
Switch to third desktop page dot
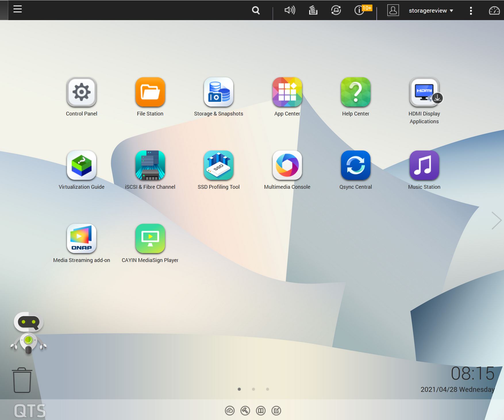click(268, 389)
